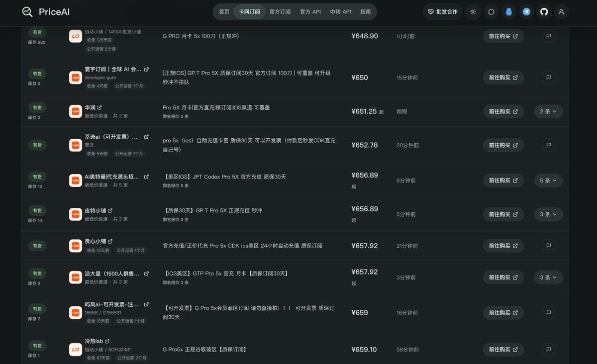Open external link icon next to 萃选ai
The height and width of the screenshot is (364, 597).
(146, 137)
